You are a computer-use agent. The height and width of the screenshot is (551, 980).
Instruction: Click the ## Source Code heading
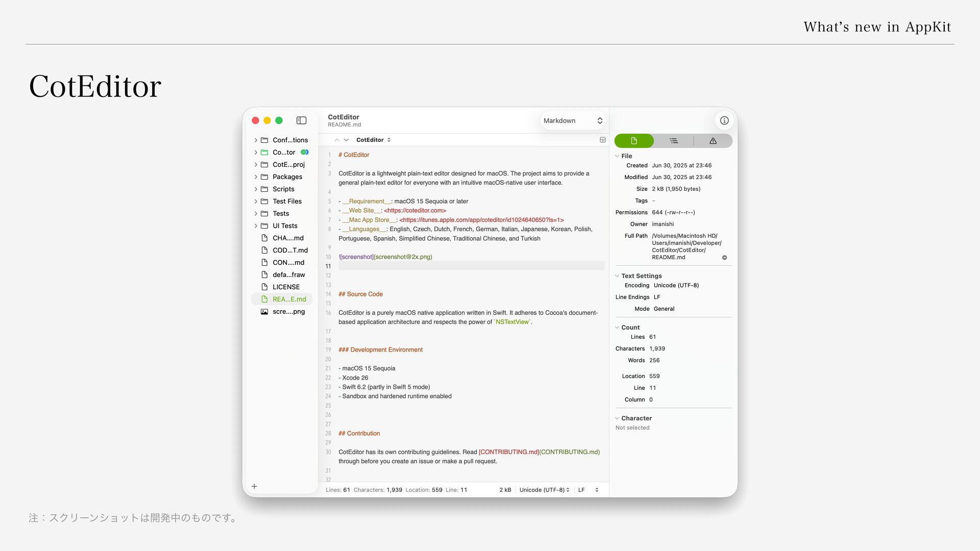point(360,294)
